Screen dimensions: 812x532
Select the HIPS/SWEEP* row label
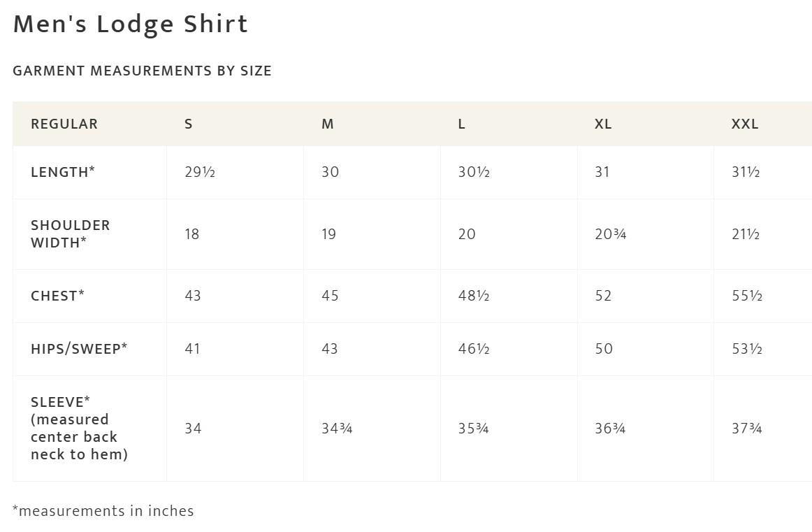point(79,349)
